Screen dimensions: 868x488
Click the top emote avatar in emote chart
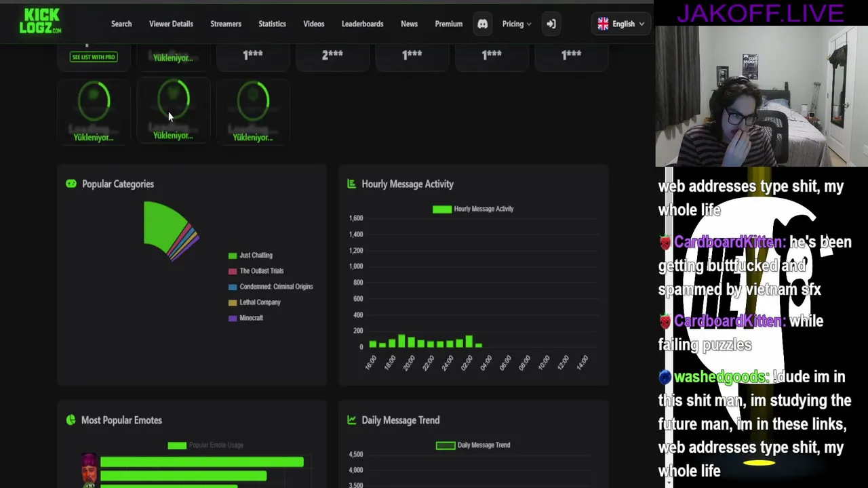pyautogui.click(x=89, y=462)
